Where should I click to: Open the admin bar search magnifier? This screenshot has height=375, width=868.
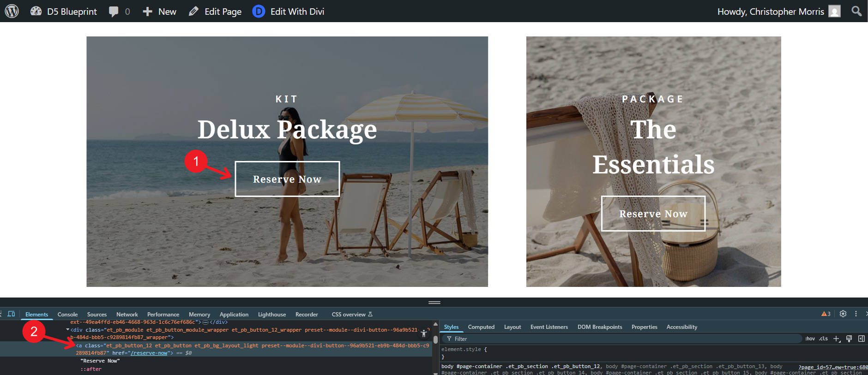tap(856, 11)
